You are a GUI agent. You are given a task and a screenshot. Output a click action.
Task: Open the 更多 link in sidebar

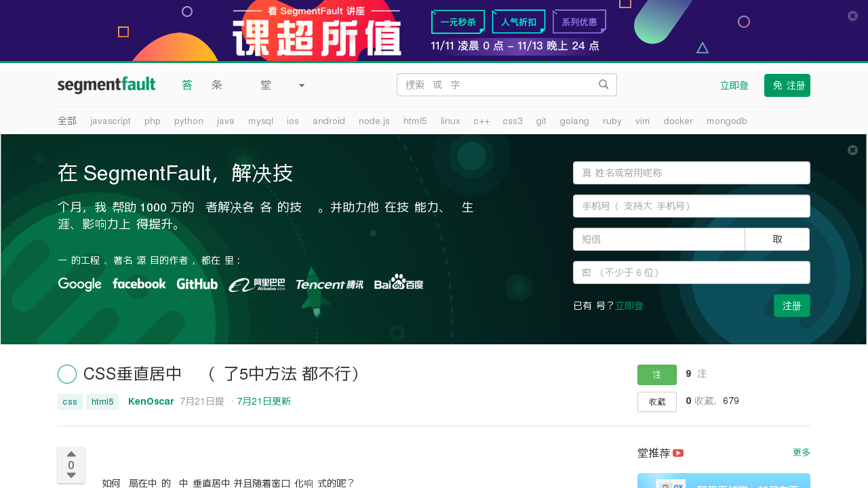[802, 452]
